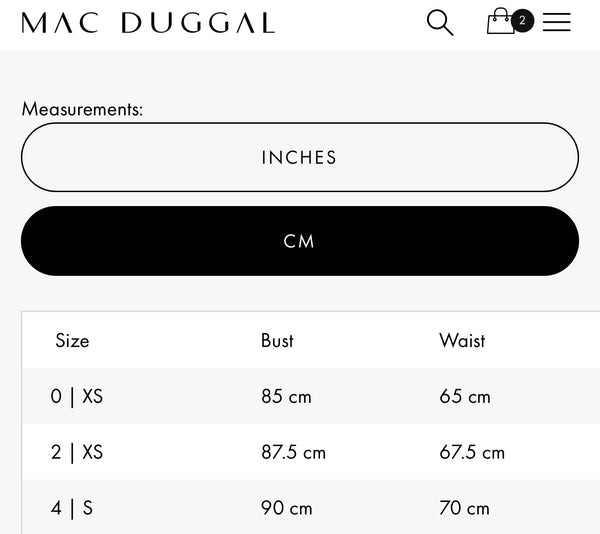
Task: Click the Size column header
Action: tap(72, 340)
